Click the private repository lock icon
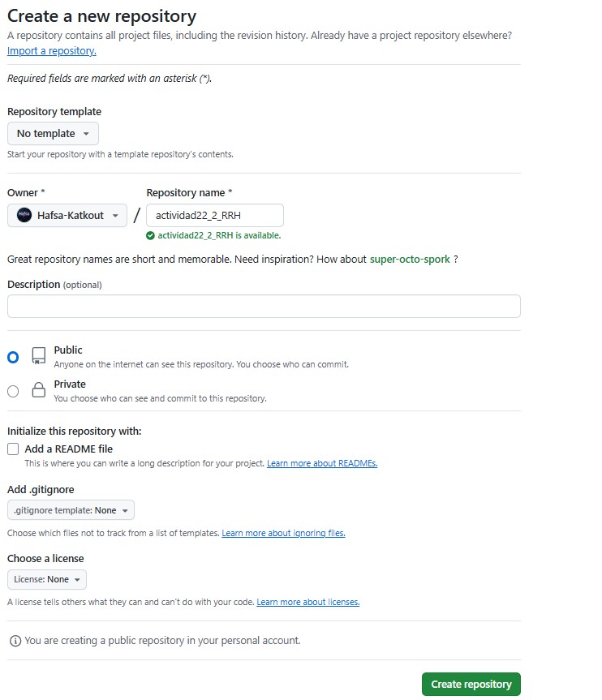The image size is (602, 700). (38, 390)
